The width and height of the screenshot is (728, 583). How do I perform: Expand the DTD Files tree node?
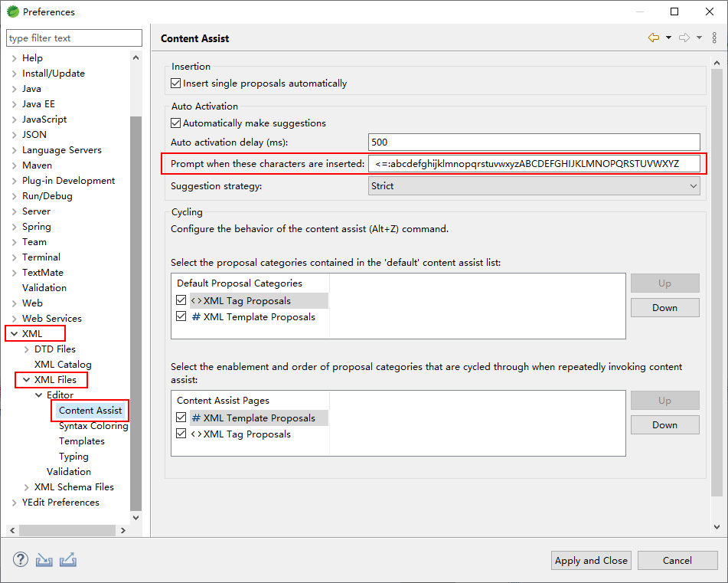(27, 349)
